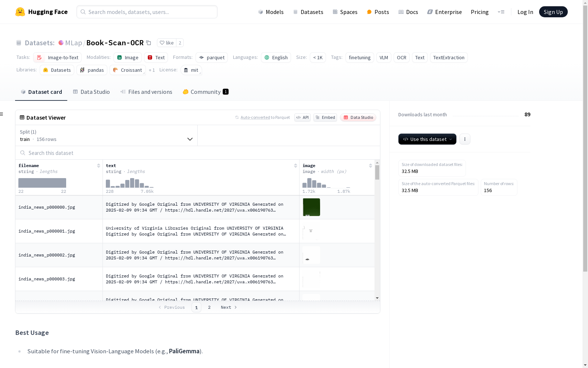Click the mit license tag

[191, 70]
